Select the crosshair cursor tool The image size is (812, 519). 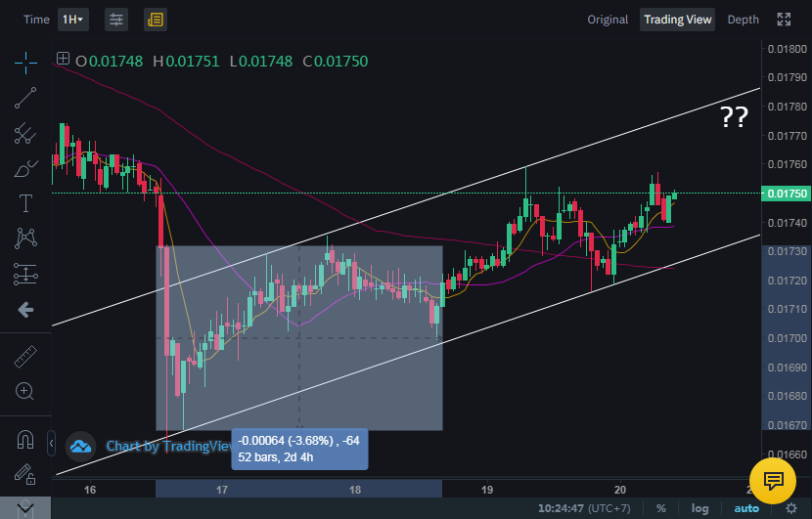(x=25, y=64)
